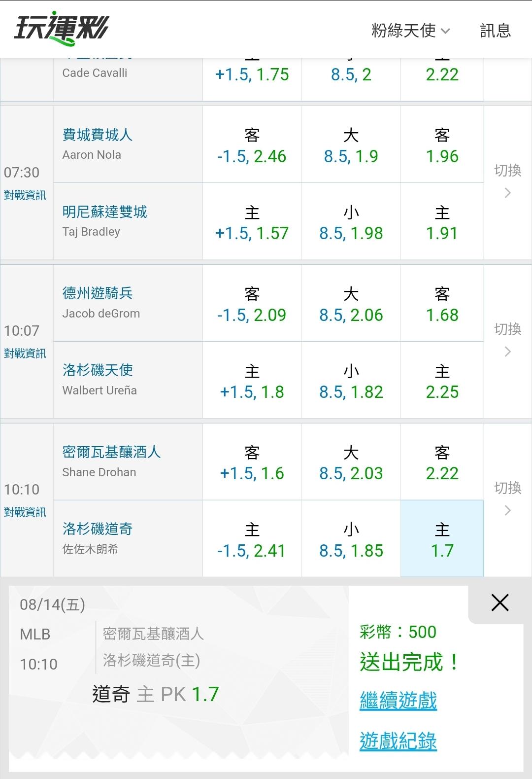Open the 密爾瓦基釀酒人 team link
This screenshot has height=779, width=532.
pyautogui.click(x=111, y=452)
